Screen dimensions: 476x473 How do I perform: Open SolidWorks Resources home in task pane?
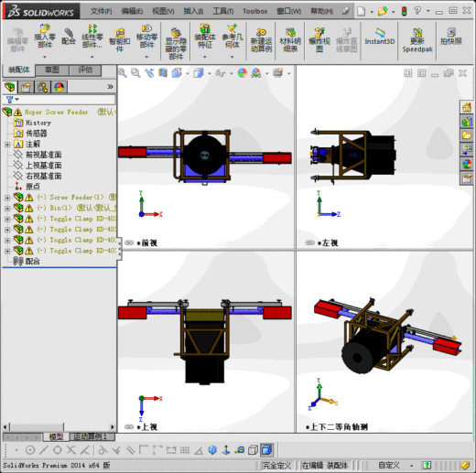tap(467, 107)
